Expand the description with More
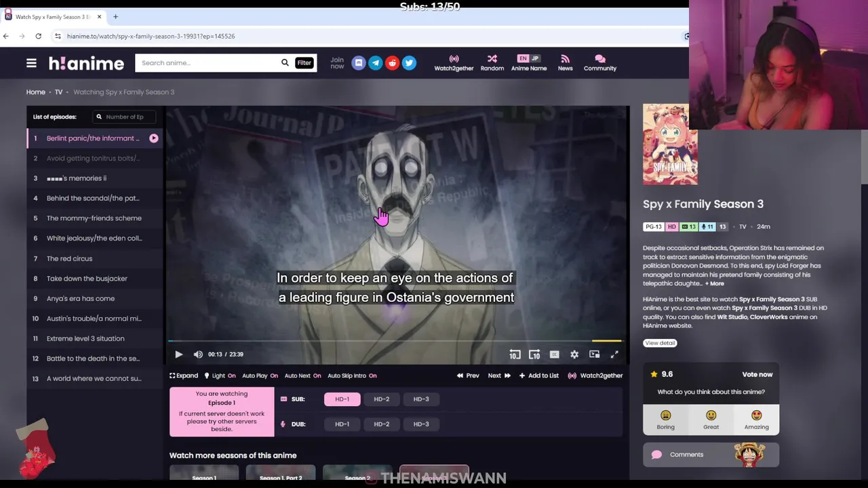This screenshot has height=488, width=868. point(715,283)
